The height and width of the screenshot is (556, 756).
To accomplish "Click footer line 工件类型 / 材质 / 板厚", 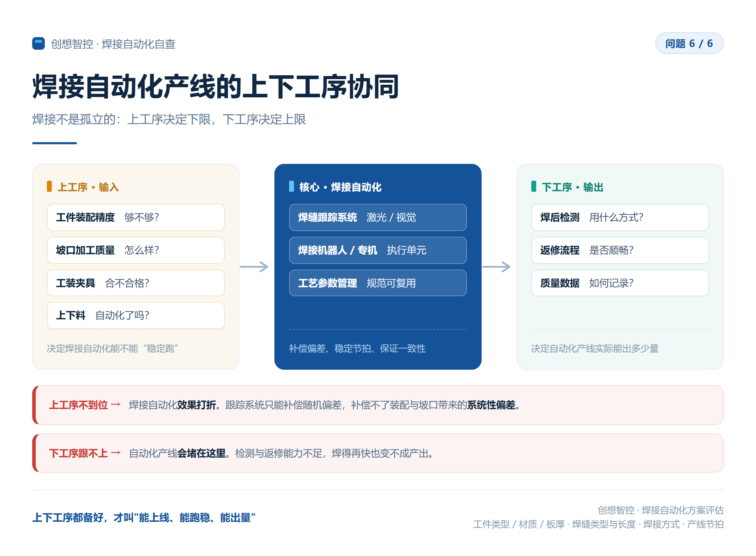I will coord(598,524).
